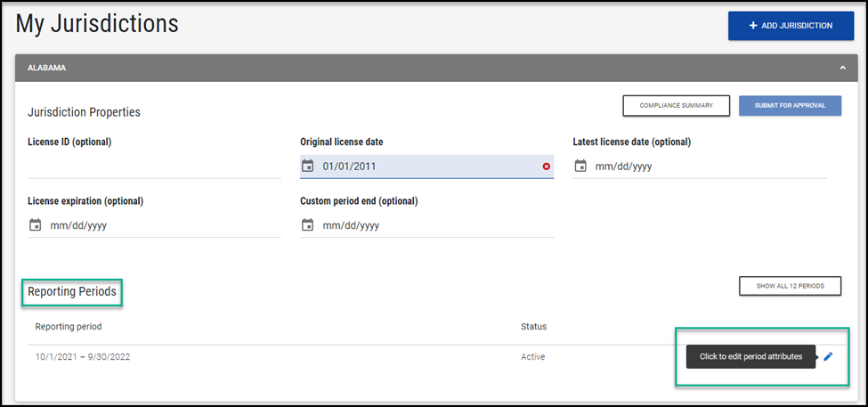Collapse the Alabama section chevron
The height and width of the screenshot is (407, 868).
(x=842, y=68)
